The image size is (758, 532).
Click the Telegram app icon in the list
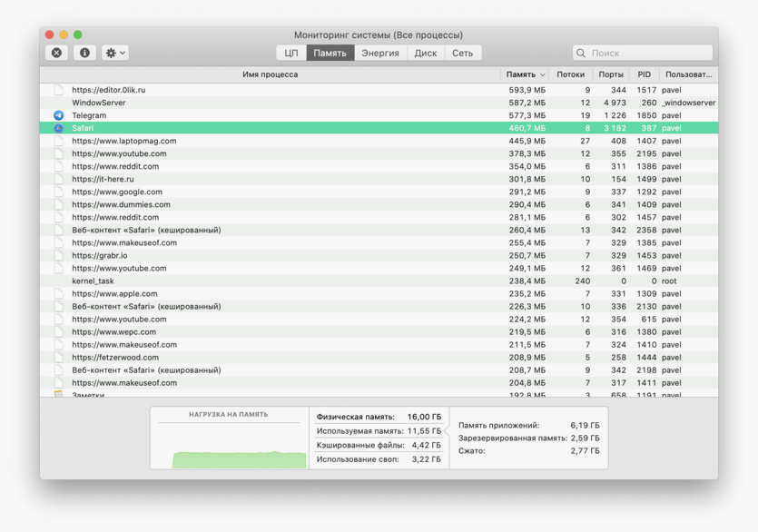tap(59, 115)
